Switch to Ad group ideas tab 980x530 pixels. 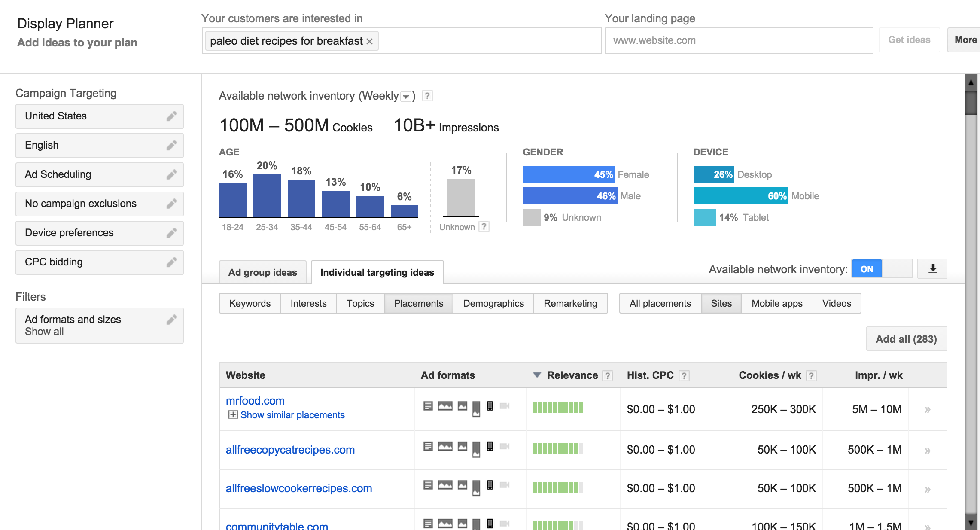point(263,272)
